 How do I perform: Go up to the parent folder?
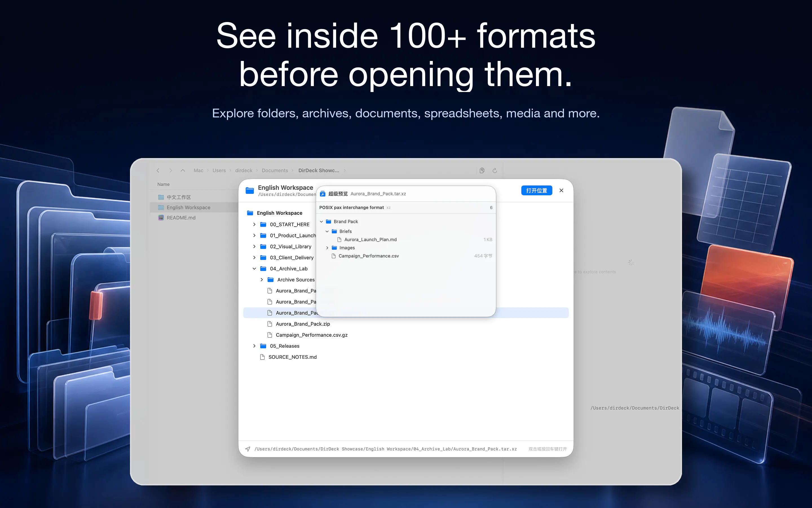click(x=183, y=170)
